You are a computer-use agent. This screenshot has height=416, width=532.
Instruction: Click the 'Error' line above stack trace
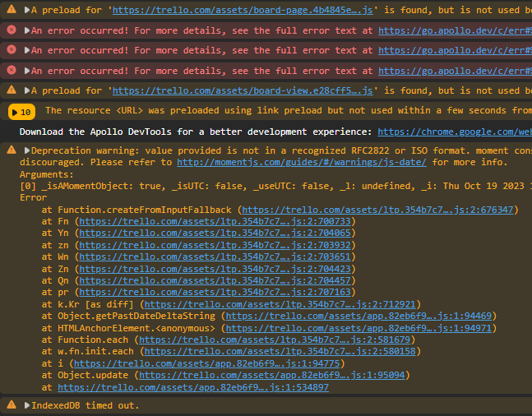tap(33, 197)
